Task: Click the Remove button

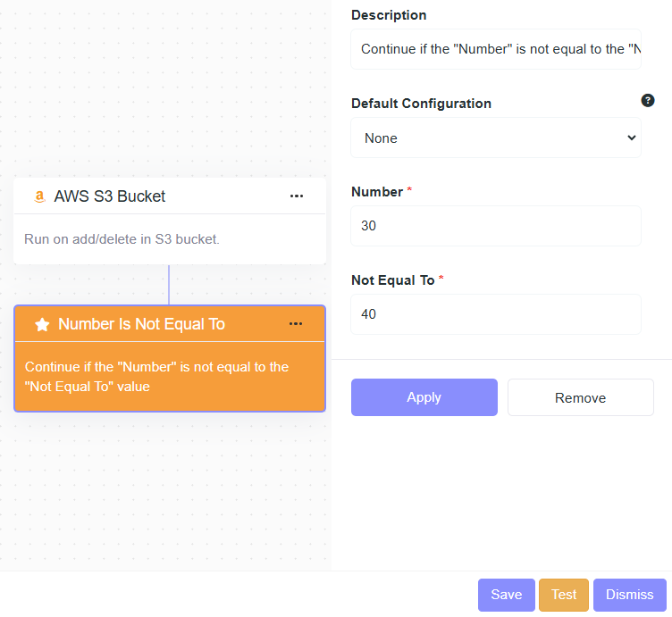Action: tap(580, 398)
